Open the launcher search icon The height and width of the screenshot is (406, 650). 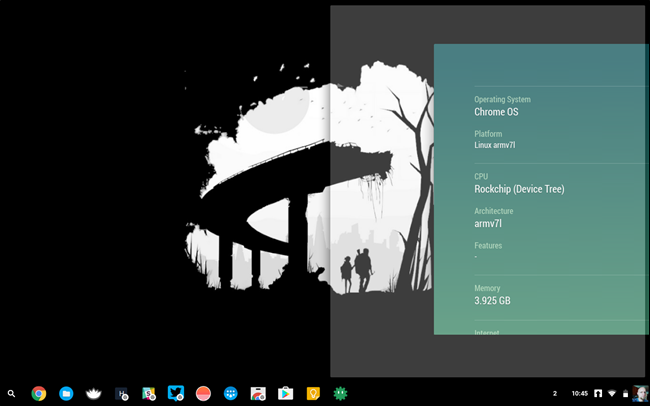point(11,394)
